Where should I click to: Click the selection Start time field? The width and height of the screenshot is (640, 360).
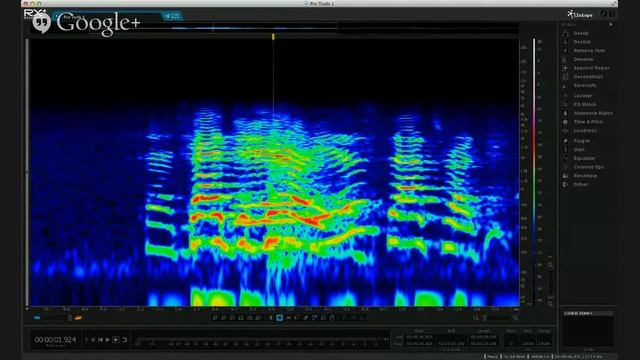[419, 338]
